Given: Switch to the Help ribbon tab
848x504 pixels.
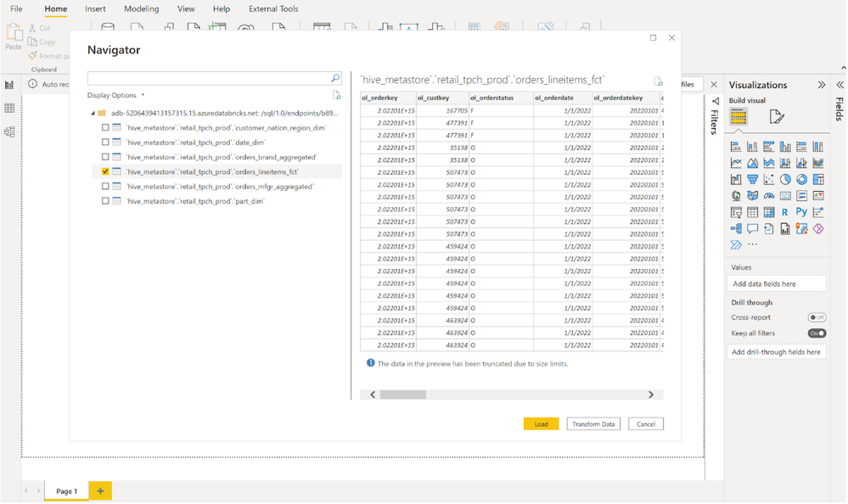Looking at the screenshot, I should [222, 8].
